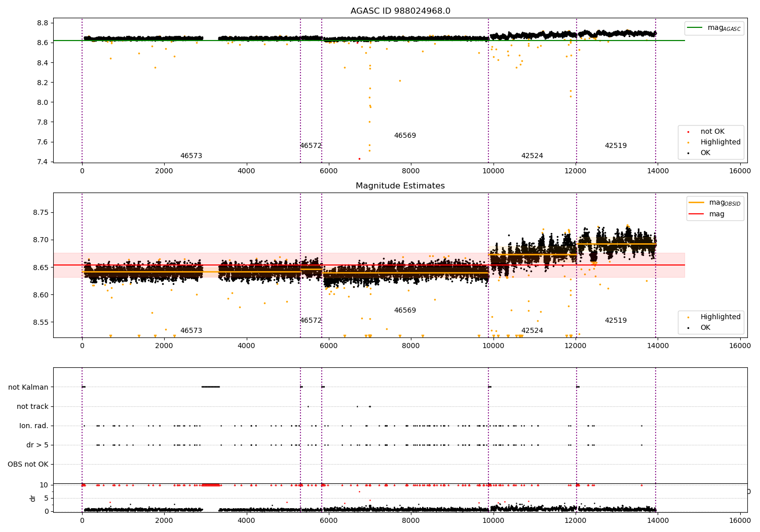Click OBSID label 46569 in Magnitude Estimates plot

click(405, 311)
